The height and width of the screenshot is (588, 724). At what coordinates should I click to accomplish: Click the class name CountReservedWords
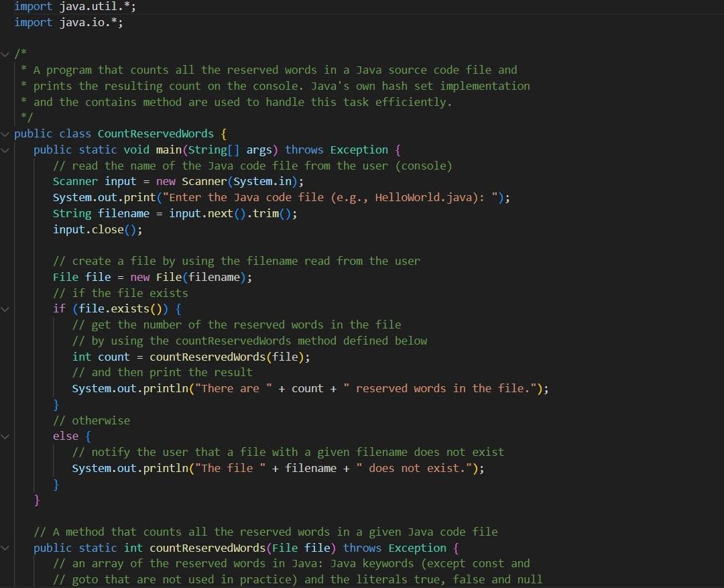(x=156, y=133)
